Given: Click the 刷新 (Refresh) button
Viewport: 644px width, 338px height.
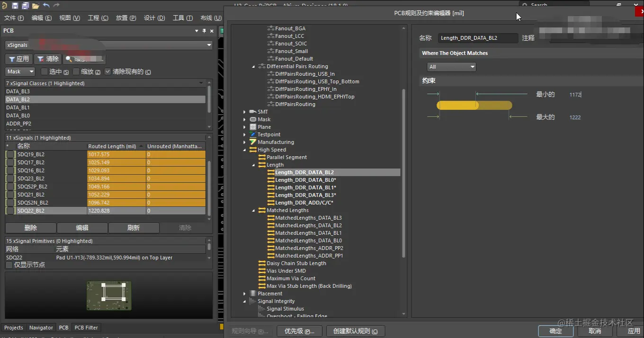Looking at the screenshot, I should [134, 228].
